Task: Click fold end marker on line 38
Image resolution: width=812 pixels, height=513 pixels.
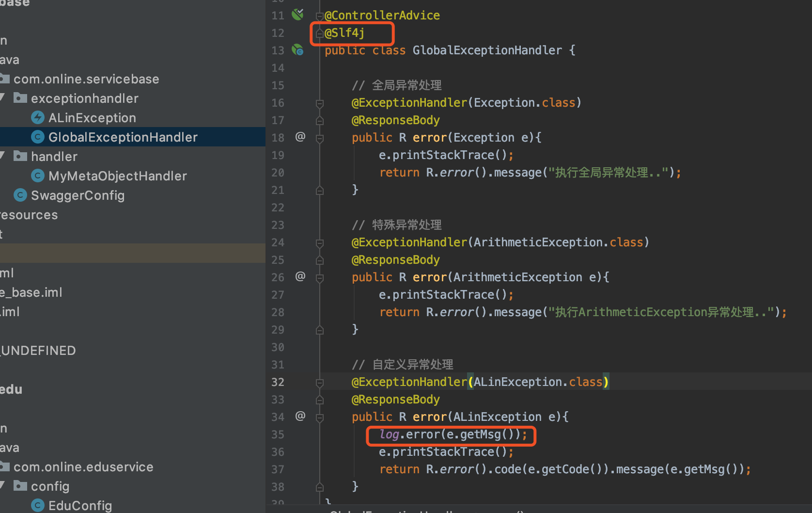Action: pyautogui.click(x=319, y=487)
